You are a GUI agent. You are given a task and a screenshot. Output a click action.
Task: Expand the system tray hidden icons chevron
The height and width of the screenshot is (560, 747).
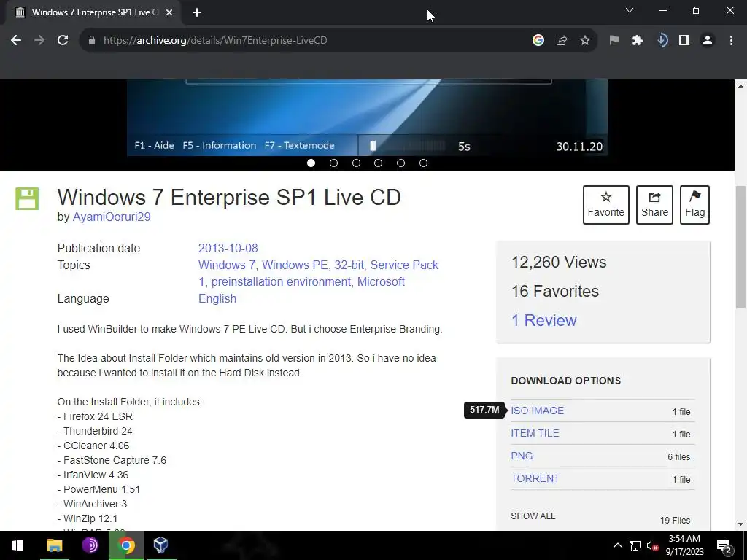[x=617, y=545]
